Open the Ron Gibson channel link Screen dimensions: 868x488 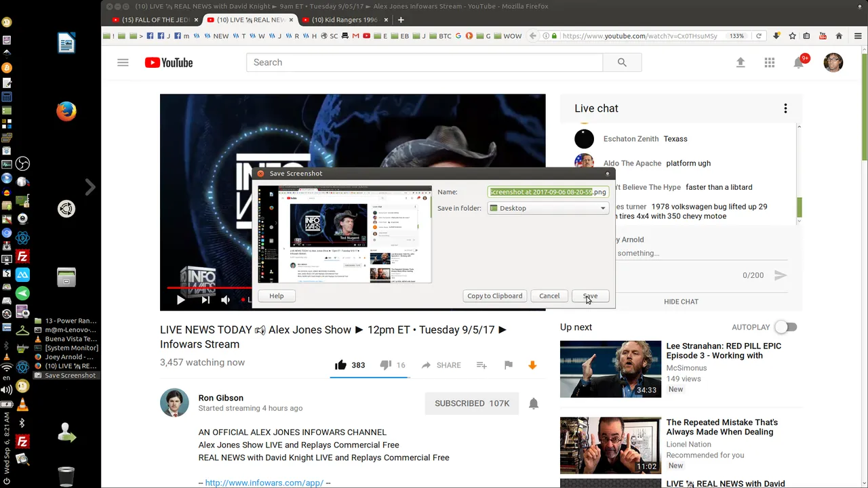pos(220,398)
